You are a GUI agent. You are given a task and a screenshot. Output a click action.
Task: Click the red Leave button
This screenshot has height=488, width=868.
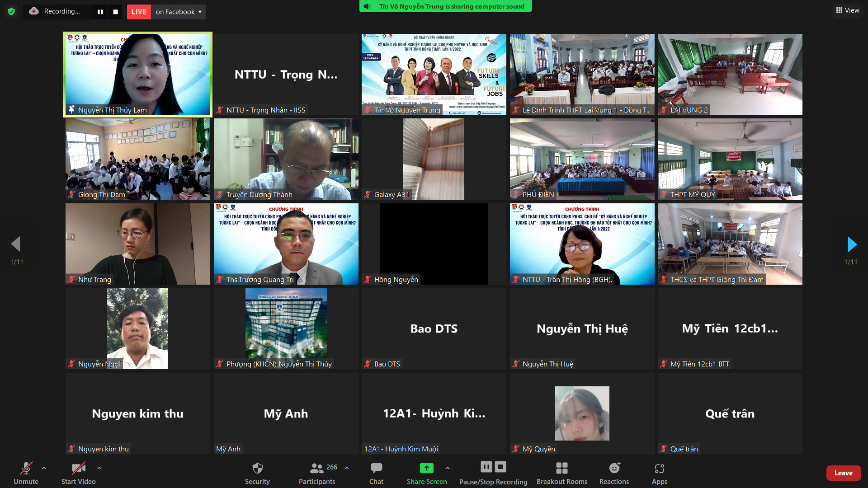click(843, 473)
